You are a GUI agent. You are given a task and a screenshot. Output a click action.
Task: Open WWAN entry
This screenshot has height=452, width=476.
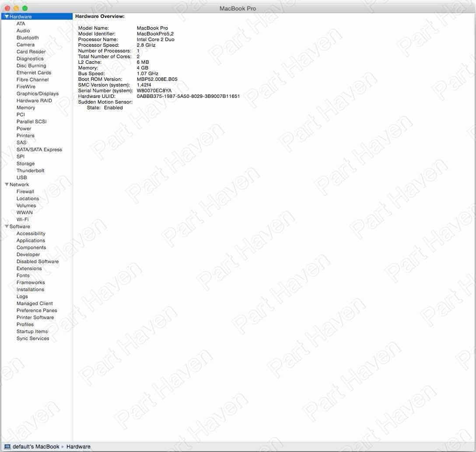[x=24, y=212]
